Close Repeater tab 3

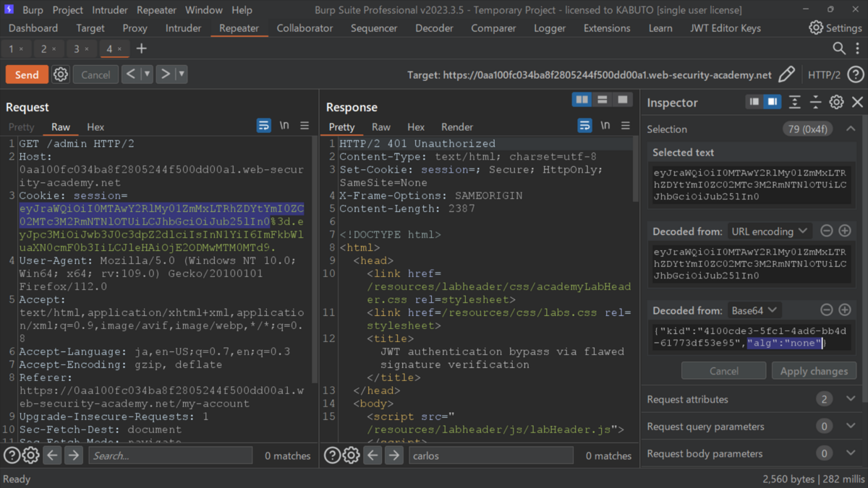point(87,49)
